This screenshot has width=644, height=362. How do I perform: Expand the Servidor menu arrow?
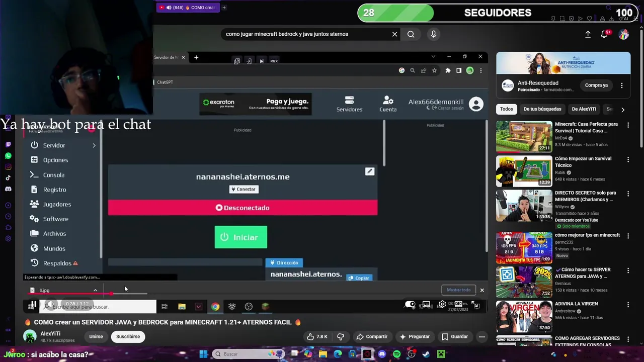[x=94, y=145]
